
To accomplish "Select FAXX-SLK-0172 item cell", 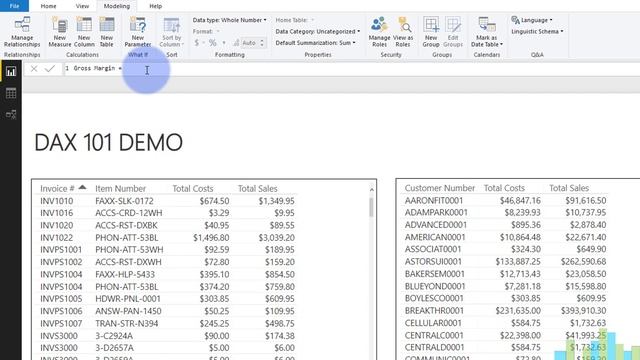I will (x=124, y=201).
